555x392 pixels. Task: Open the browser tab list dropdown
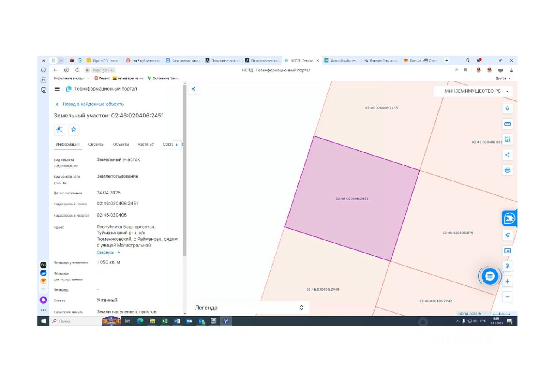(x=61, y=60)
